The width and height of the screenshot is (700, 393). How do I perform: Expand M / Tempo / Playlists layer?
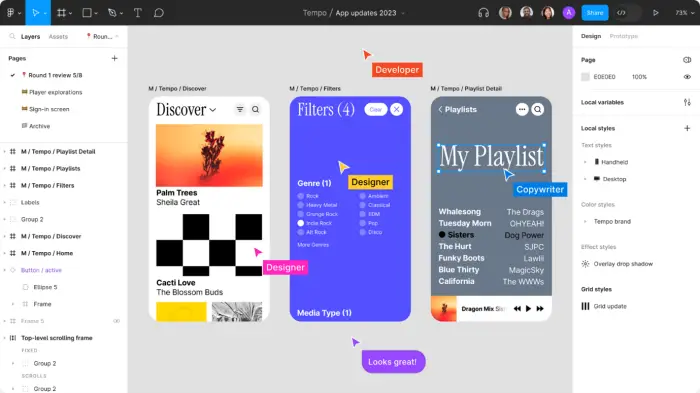tap(4, 168)
